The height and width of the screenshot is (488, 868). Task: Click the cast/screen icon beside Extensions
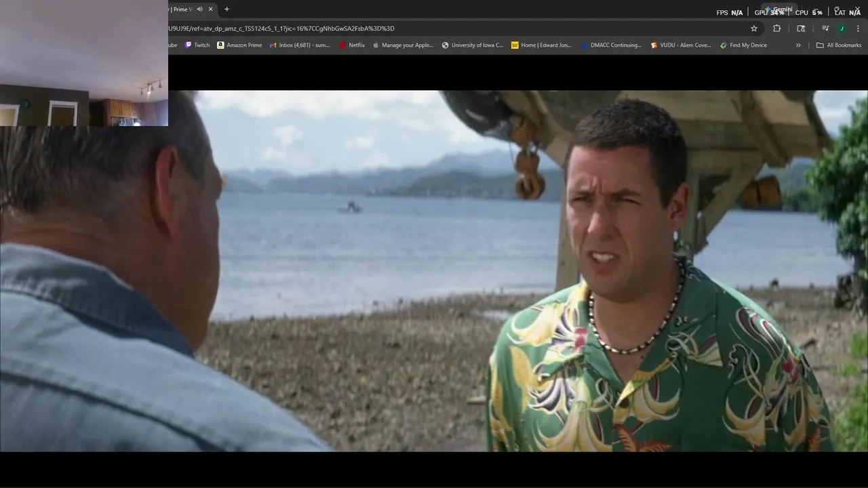801,28
